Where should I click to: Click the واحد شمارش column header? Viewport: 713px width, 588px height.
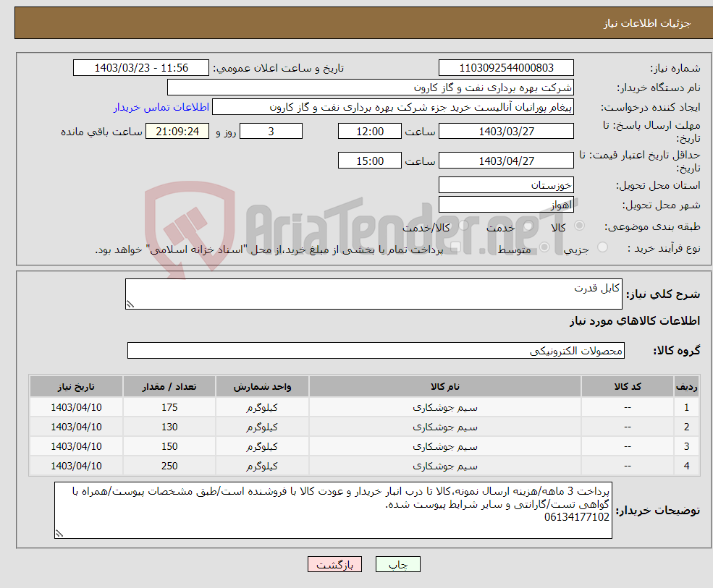pyautogui.click(x=262, y=387)
